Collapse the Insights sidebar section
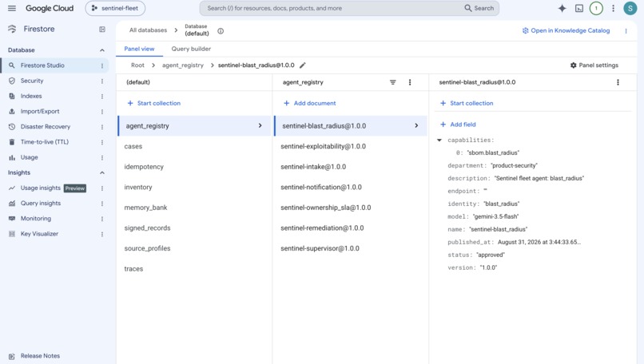Viewport: 644px width, 364px height. pos(102,172)
